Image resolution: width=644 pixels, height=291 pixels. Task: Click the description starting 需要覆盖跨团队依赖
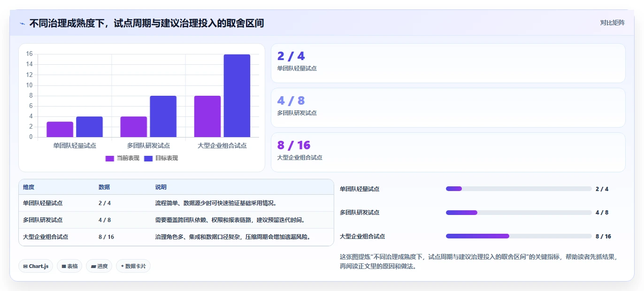pos(230,220)
